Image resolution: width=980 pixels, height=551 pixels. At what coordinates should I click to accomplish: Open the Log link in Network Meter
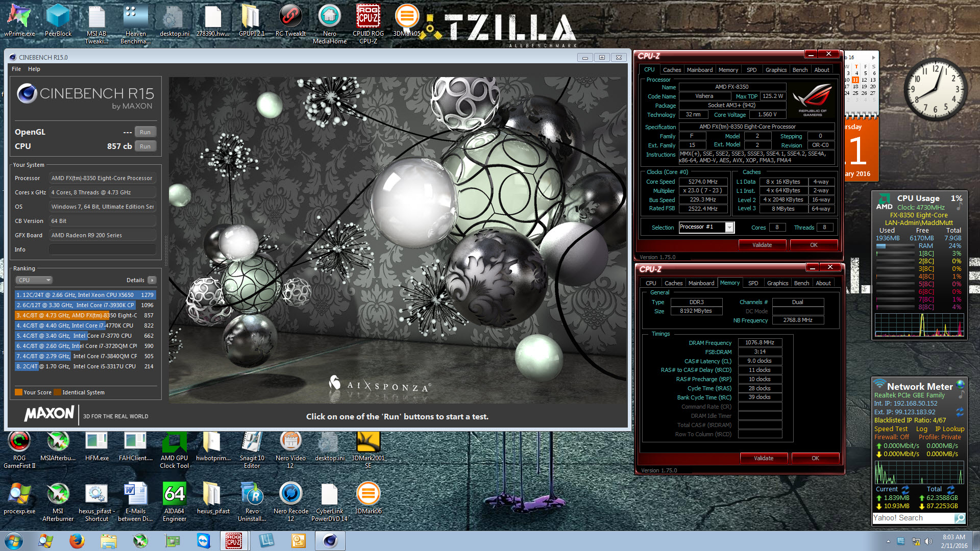[921, 429]
